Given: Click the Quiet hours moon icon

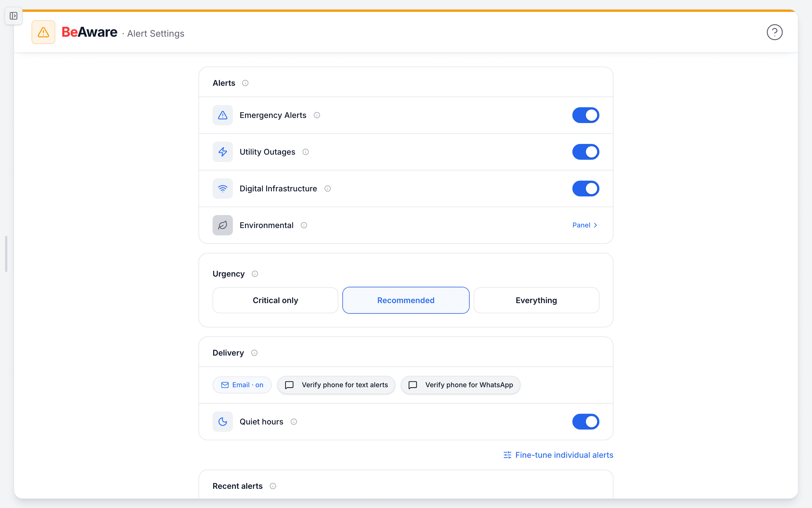Looking at the screenshot, I should tap(223, 422).
